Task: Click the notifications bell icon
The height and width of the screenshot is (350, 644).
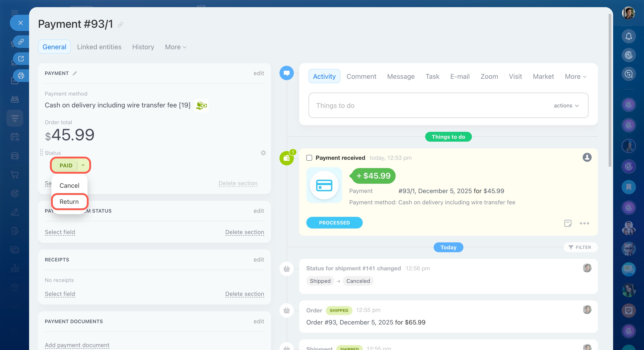Action: click(x=628, y=36)
